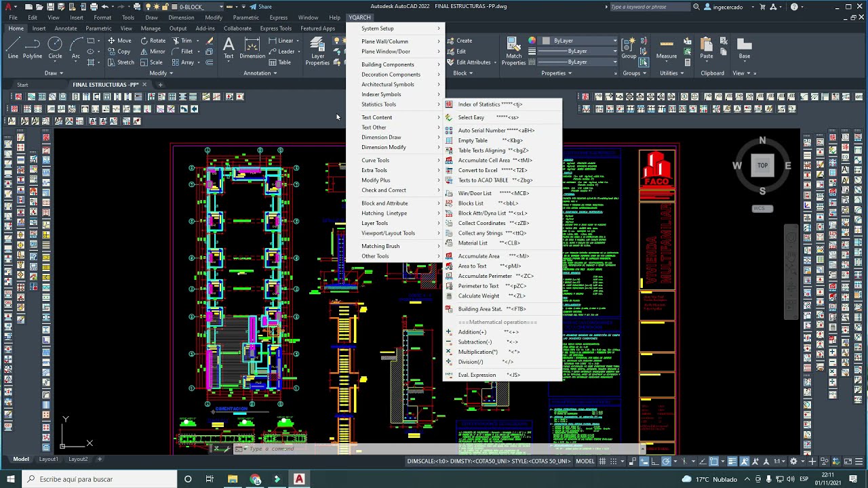This screenshot has width=868, height=488.
Task: Click Edit Attributes in Block panel
Action: [469, 62]
